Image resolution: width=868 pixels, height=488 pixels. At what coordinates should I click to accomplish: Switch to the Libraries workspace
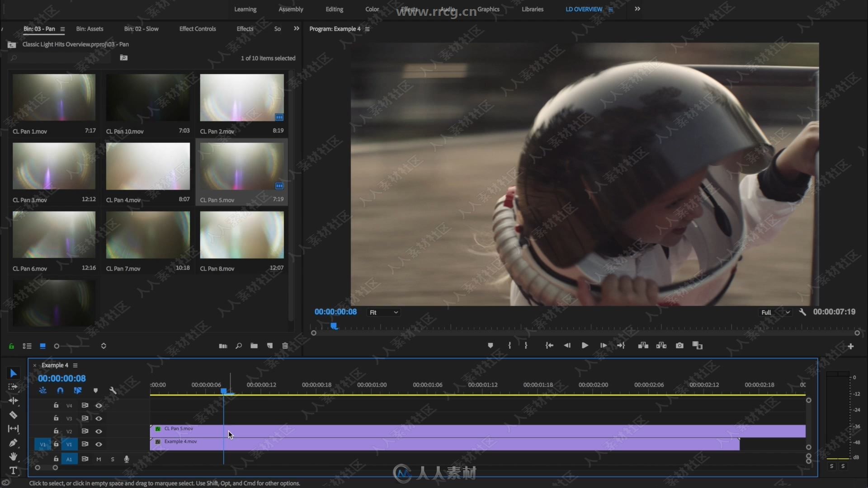point(533,9)
